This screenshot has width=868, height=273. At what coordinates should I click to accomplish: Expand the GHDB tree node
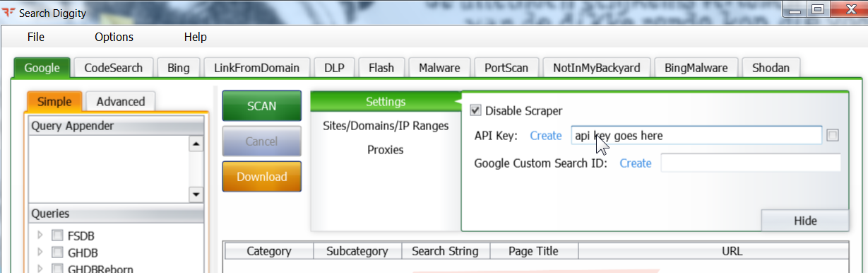point(40,252)
